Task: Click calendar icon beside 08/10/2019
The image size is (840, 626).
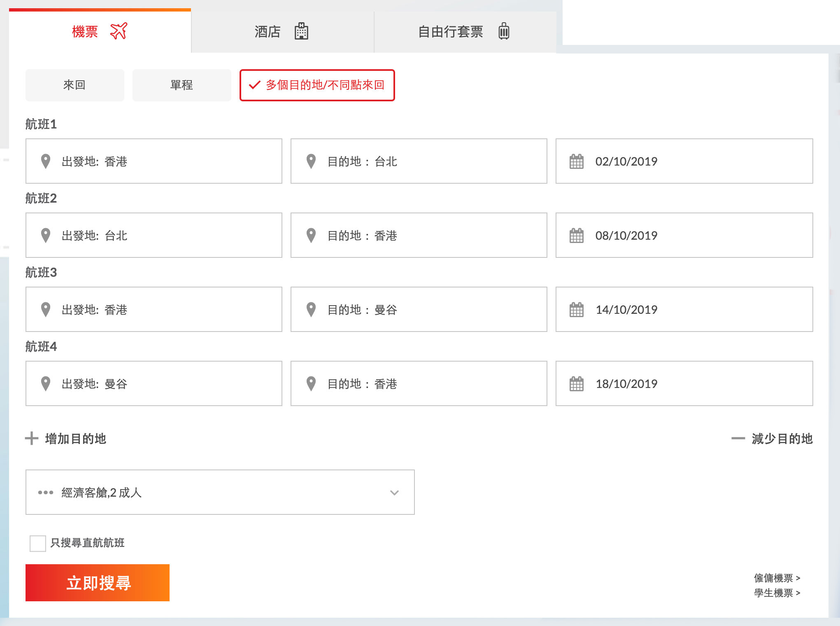Action: click(576, 236)
